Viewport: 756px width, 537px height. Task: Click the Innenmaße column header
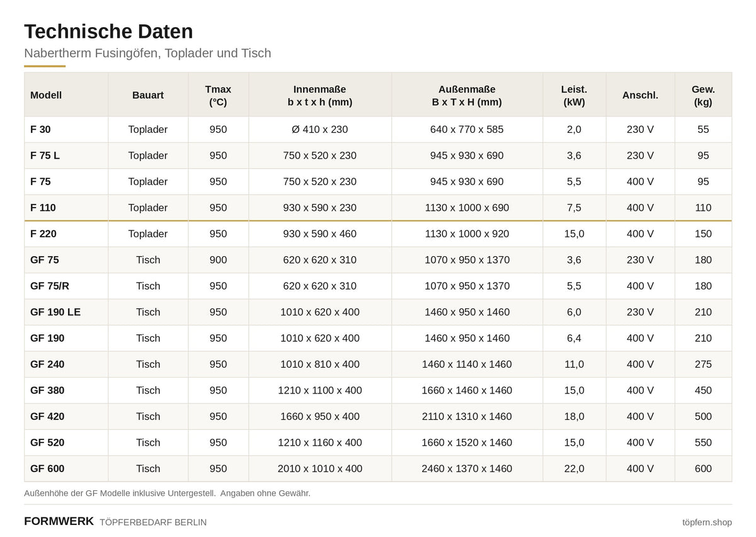320,95
